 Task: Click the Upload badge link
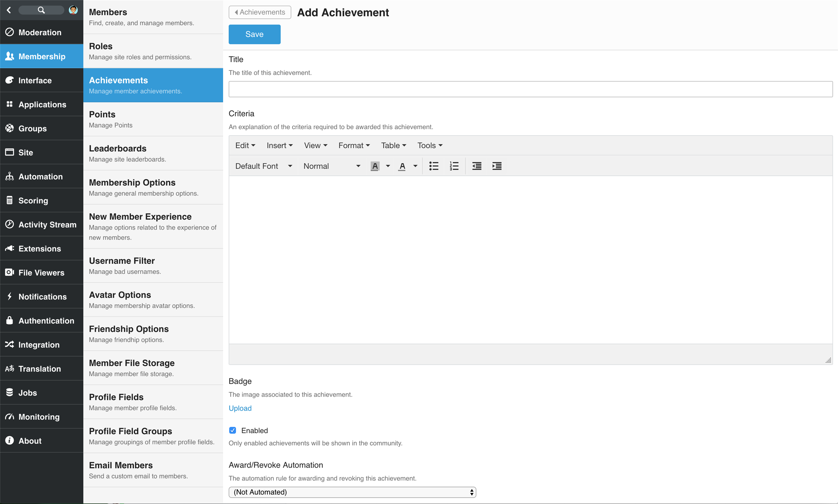[x=240, y=408]
